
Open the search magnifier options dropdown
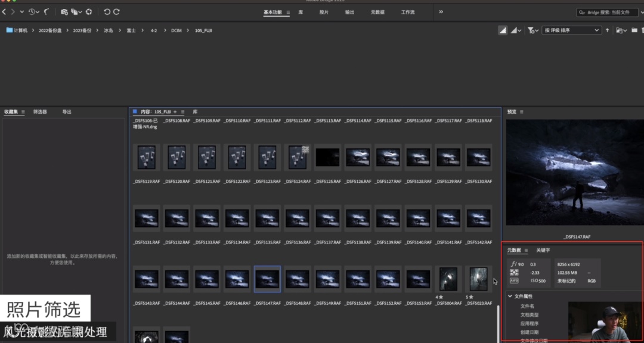pos(582,13)
